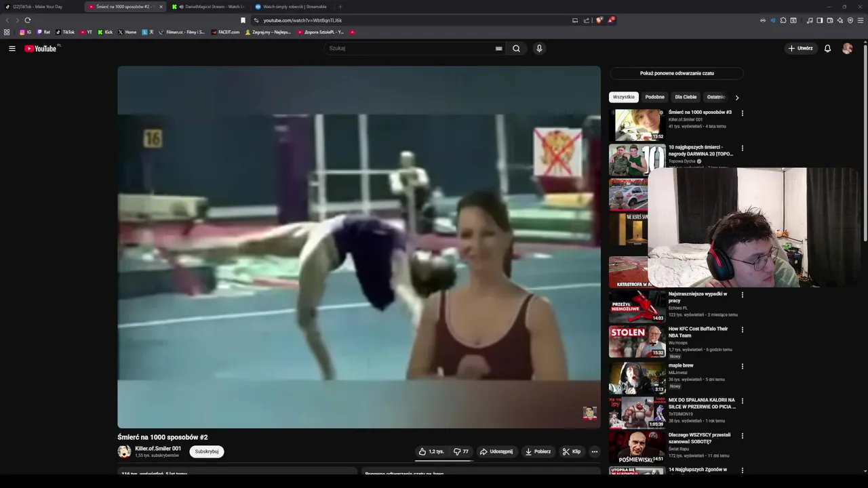The height and width of the screenshot is (488, 868).
Task: Open maple brew video title
Action: point(681,365)
